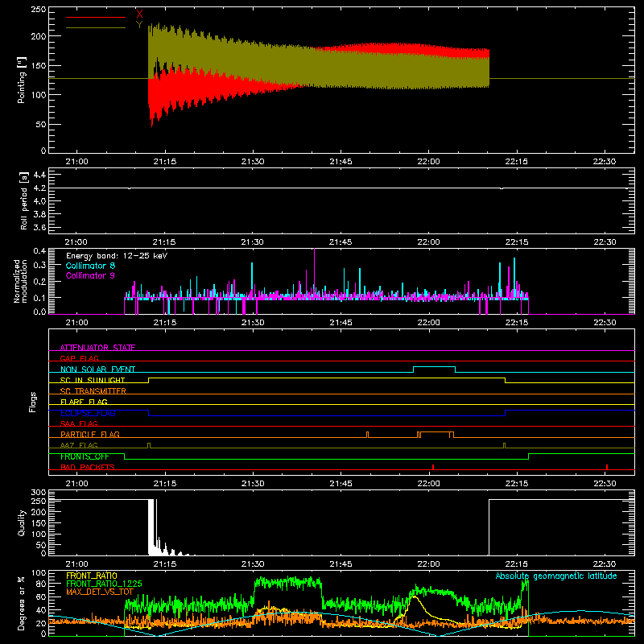Click the Collimator 8 legend entry
This screenshot has height=644, width=644.
(90, 266)
